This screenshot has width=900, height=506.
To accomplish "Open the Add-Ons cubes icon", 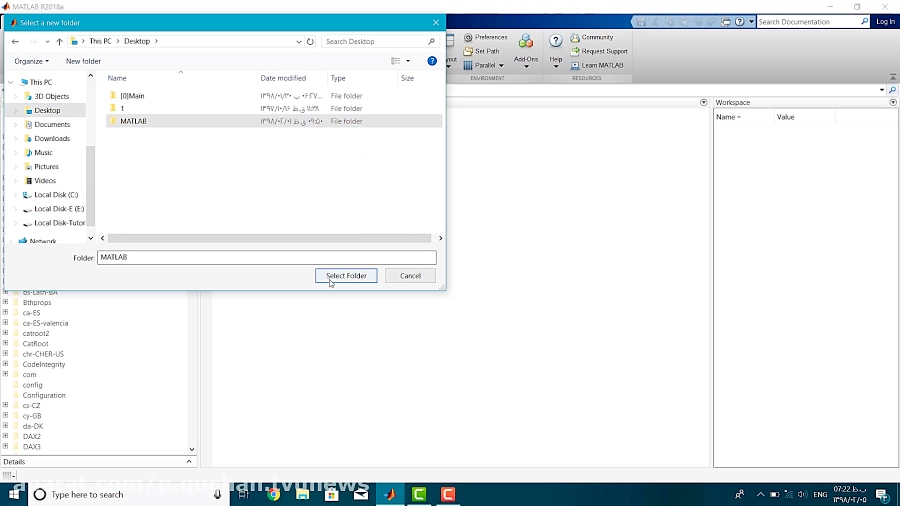I will [x=526, y=41].
